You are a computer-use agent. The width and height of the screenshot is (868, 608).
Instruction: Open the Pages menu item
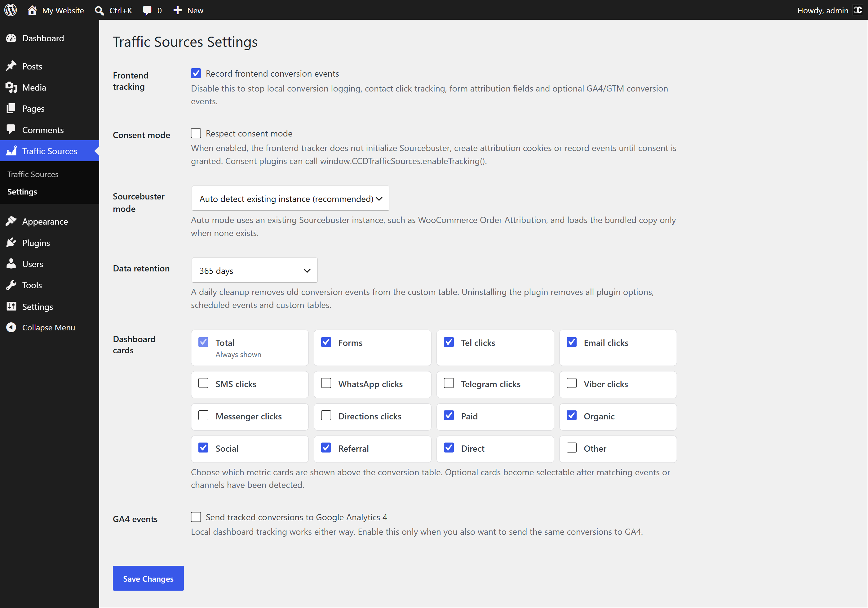[50, 109]
